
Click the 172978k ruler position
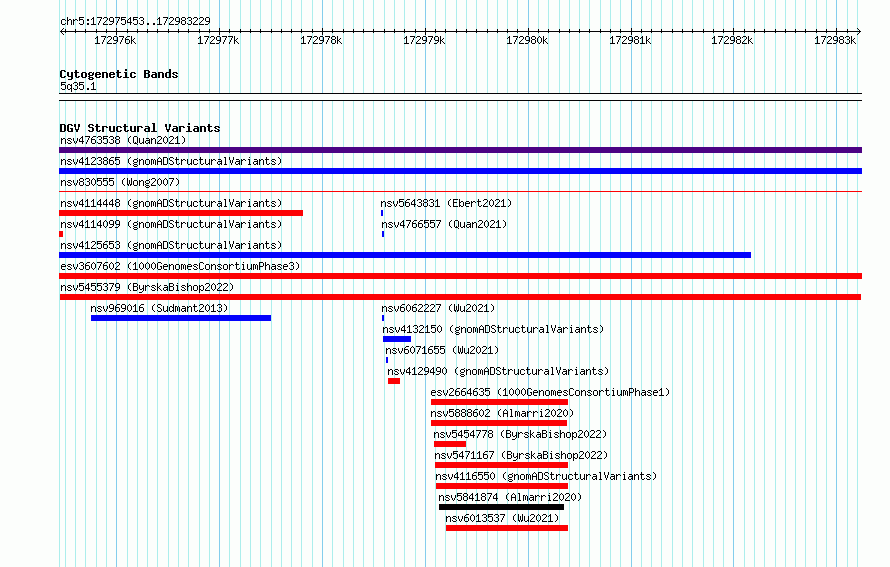point(321,40)
